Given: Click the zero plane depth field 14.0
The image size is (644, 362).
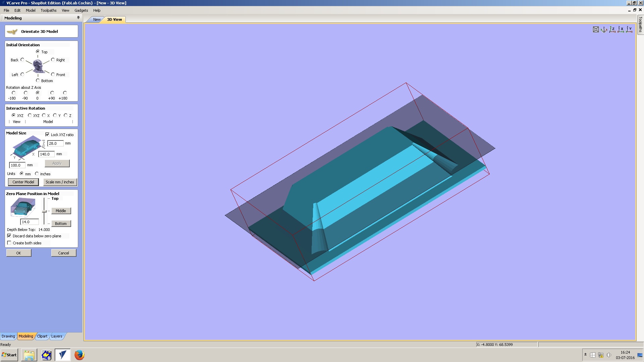Looking at the screenshot, I should point(30,222).
